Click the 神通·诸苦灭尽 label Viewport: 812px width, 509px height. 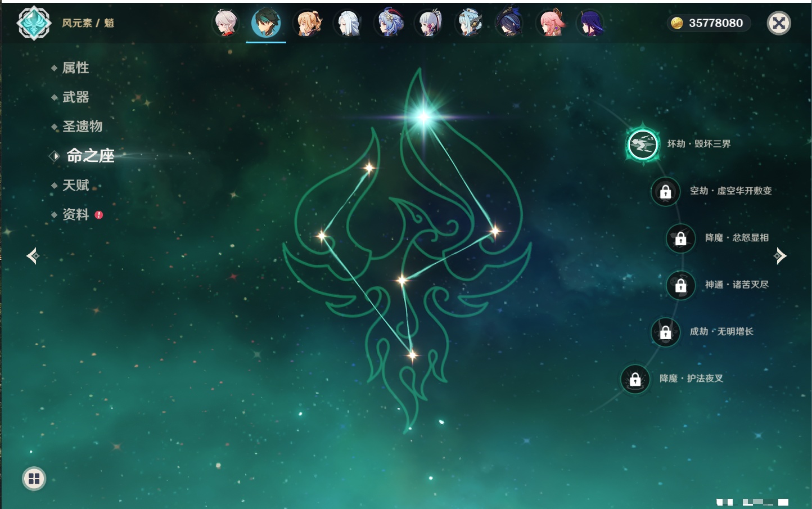[x=737, y=285]
